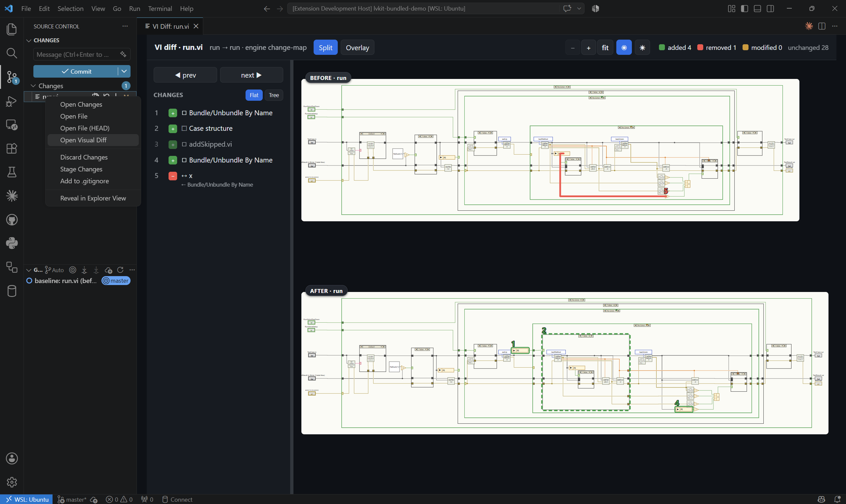This screenshot has height=504, width=846.
Task: Open the Extensions view
Action: coord(12,148)
